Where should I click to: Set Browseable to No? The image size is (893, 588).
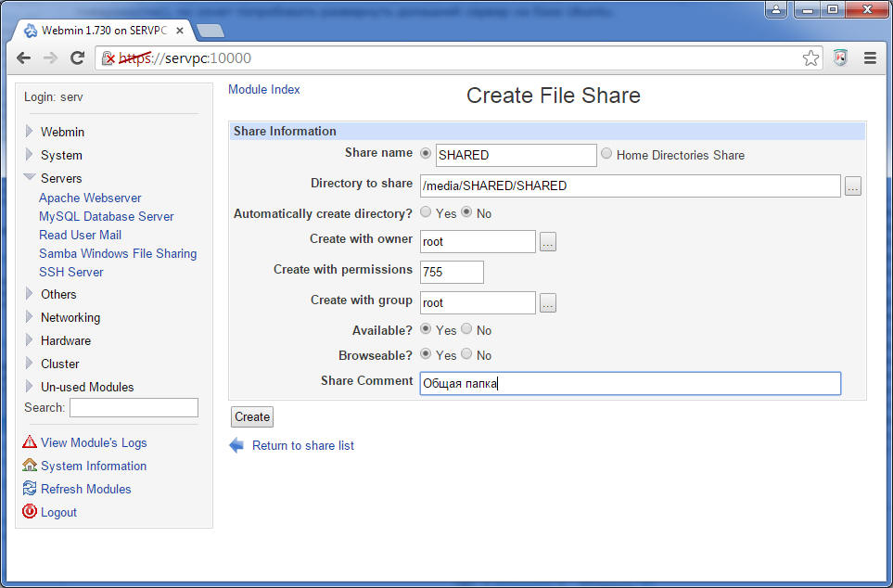[x=466, y=354]
